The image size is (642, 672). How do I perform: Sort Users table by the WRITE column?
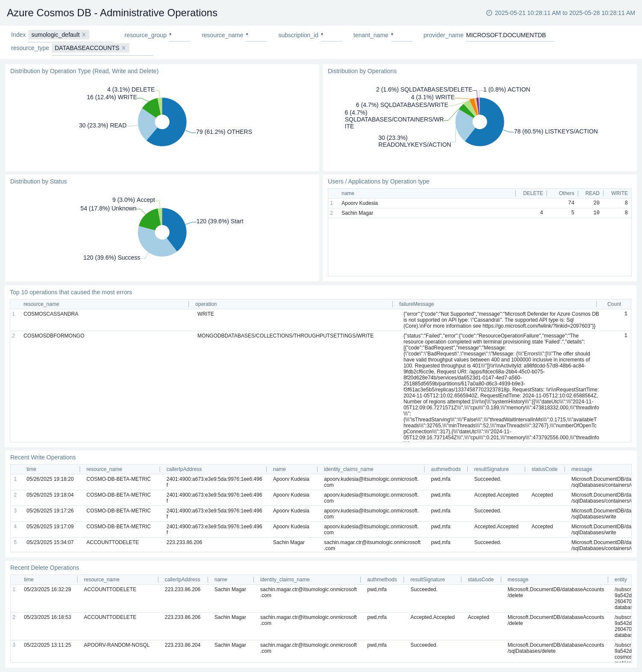(x=619, y=193)
